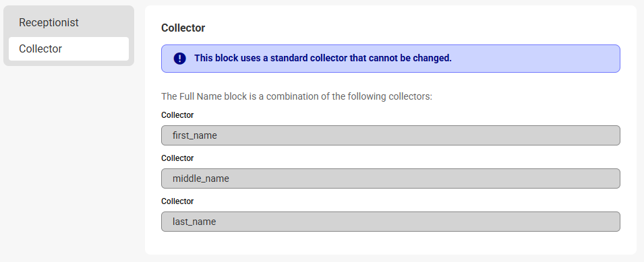Image resolution: width=644 pixels, height=262 pixels.
Task: Click the "last_name" text inside the field
Action: [194, 222]
